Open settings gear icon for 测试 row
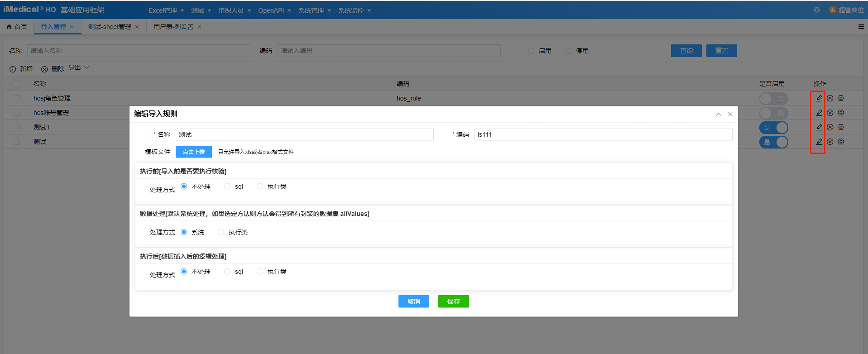 (x=841, y=142)
